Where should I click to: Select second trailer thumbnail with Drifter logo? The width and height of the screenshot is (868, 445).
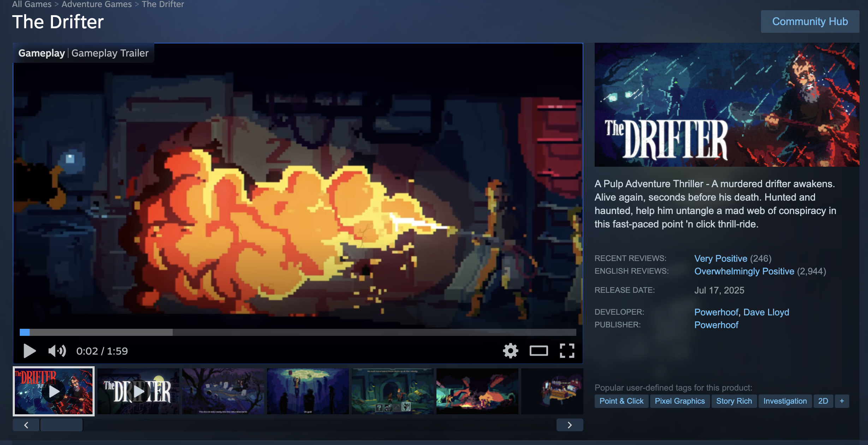click(138, 391)
